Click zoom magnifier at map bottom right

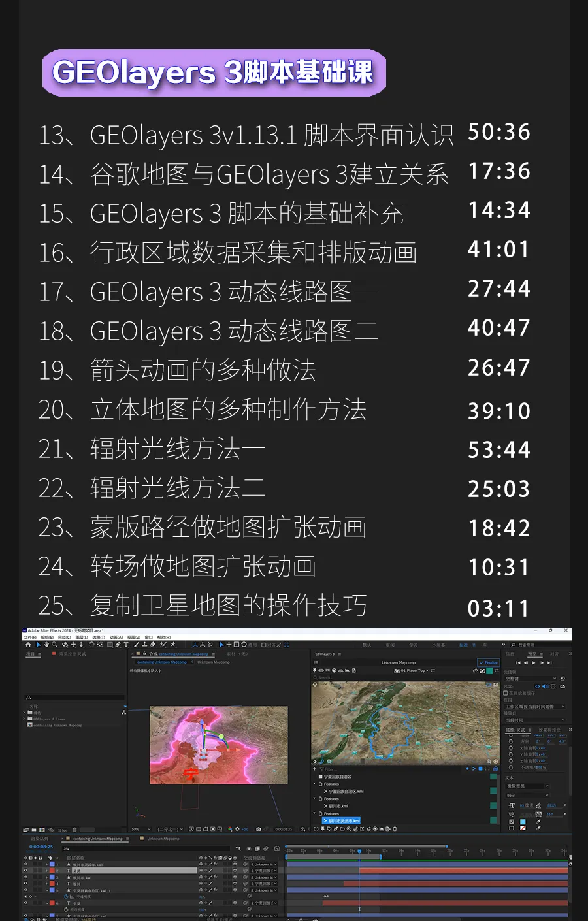point(489,762)
